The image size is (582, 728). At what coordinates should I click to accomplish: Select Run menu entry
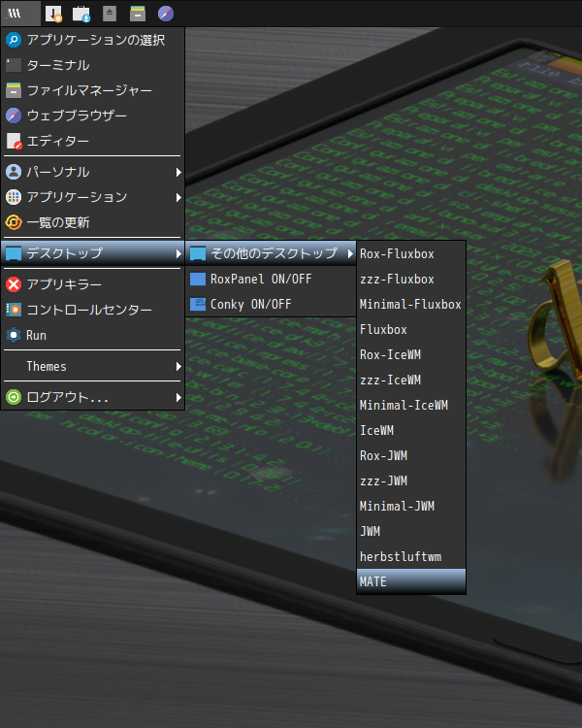point(93,335)
